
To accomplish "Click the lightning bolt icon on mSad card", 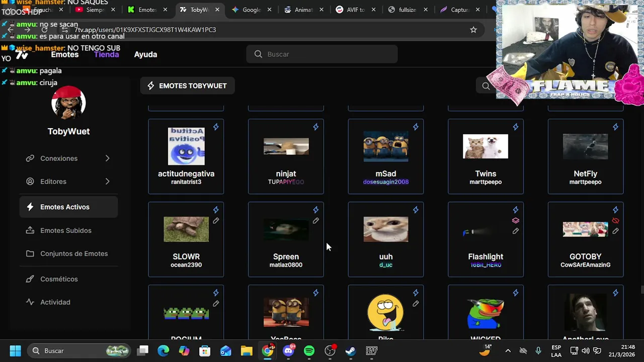I will click(x=416, y=127).
